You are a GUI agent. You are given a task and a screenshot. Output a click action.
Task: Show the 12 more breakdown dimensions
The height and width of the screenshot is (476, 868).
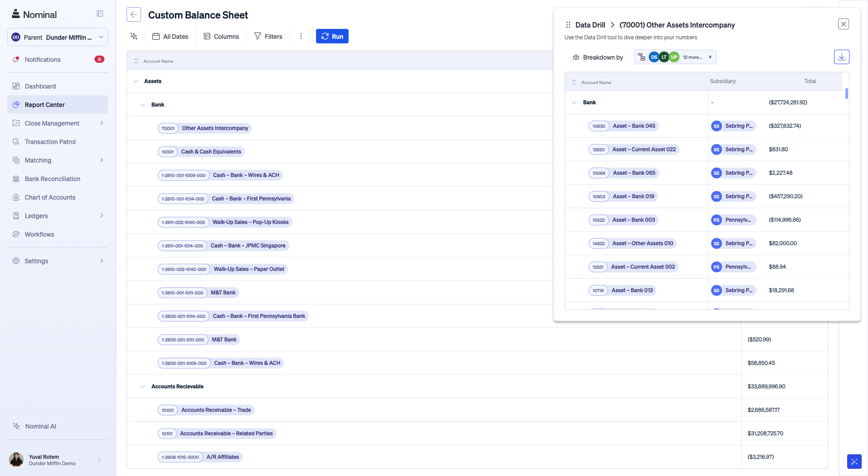[693, 57]
